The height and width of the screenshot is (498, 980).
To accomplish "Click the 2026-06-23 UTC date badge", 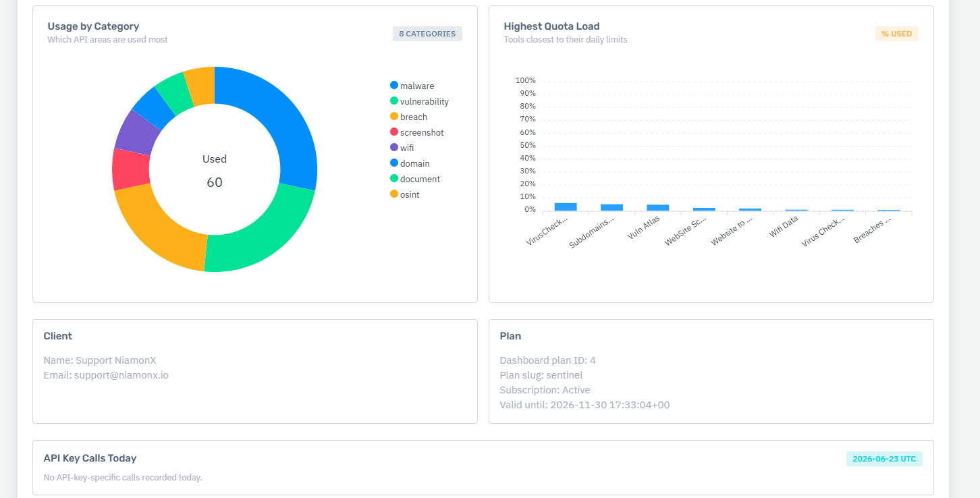I will tap(884, 459).
